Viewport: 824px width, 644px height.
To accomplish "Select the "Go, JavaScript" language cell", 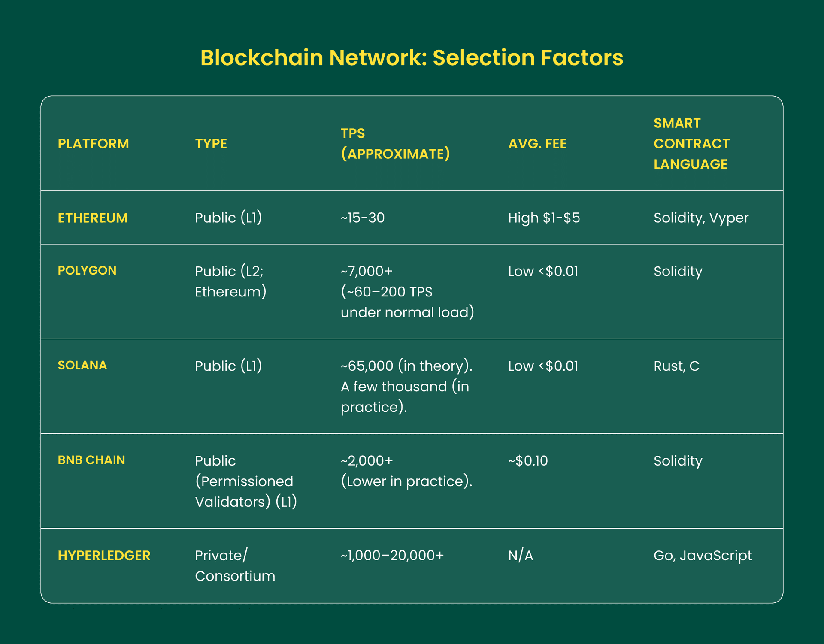I will (703, 556).
